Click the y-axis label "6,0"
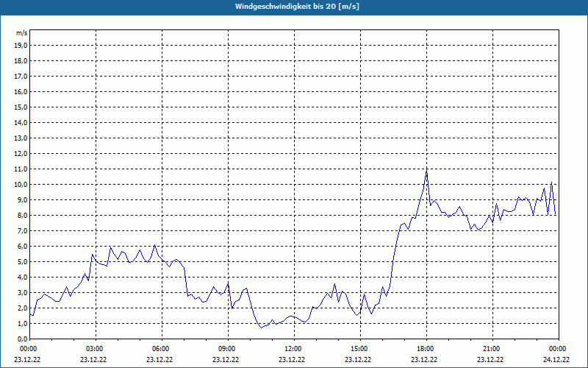Viewport: 588px width, 368px height. click(23, 247)
